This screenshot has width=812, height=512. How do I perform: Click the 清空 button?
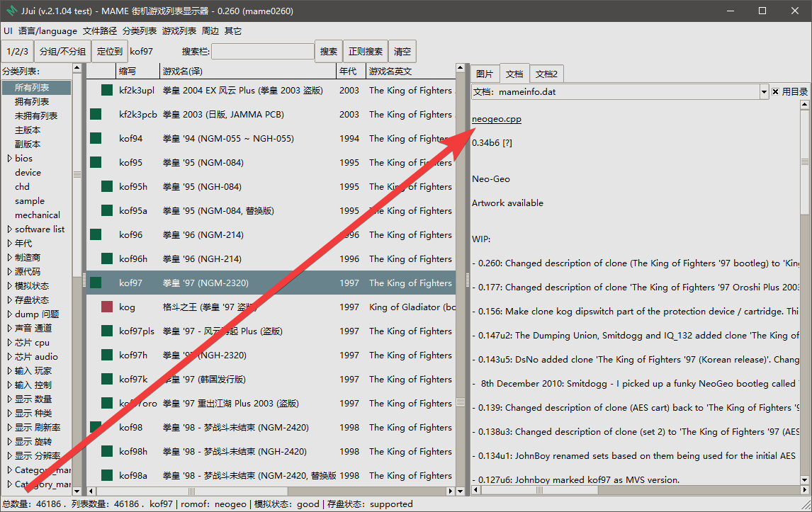click(402, 51)
